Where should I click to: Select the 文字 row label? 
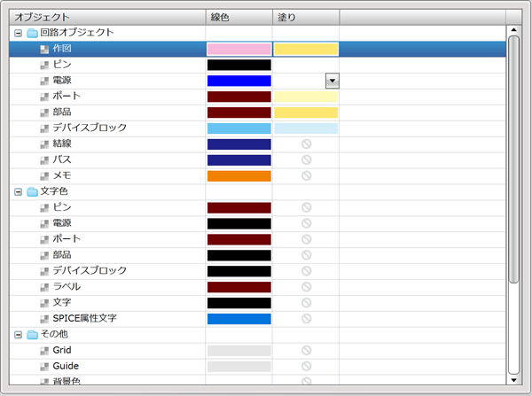pos(62,302)
